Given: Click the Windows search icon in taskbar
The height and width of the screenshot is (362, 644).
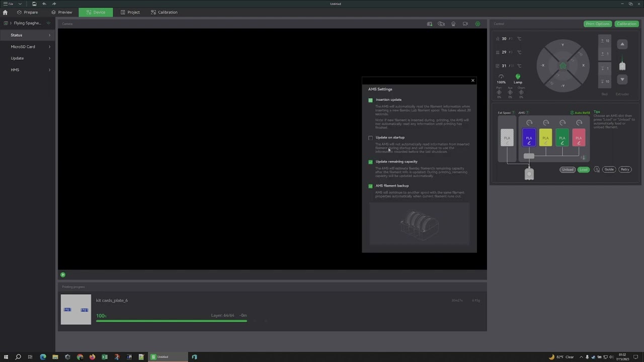Looking at the screenshot, I should pos(18,357).
